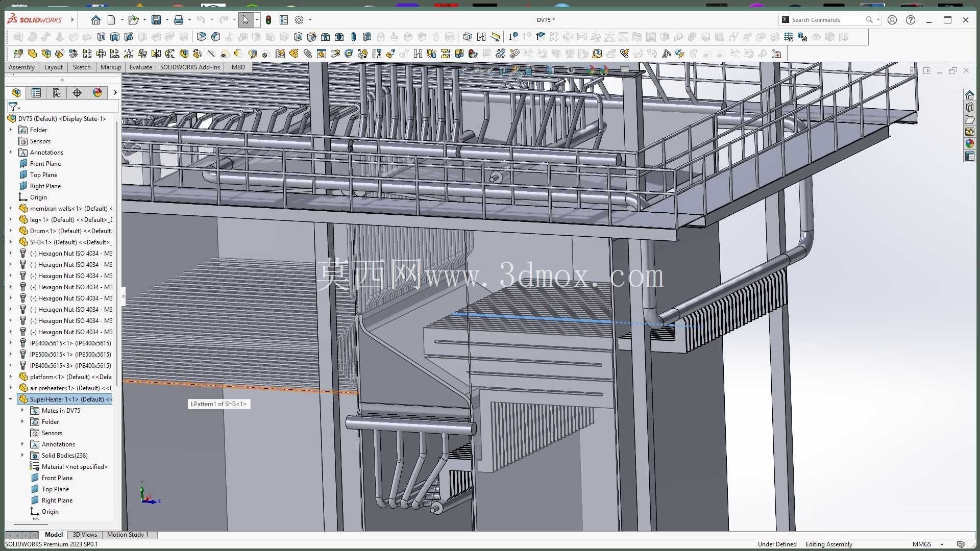Click the Open file icon
980x551 pixels.
tap(133, 20)
